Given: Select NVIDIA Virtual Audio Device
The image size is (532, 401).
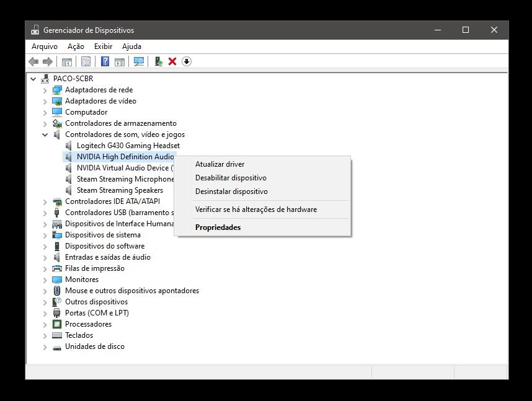Looking at the screenshot, I should [125, 168].
